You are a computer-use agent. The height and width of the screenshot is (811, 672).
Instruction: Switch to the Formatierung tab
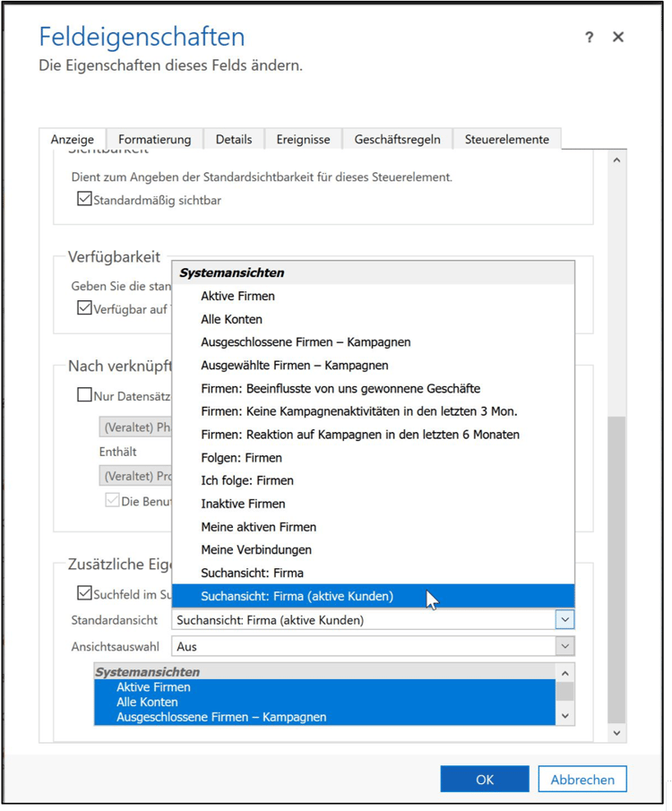pyautogui.click(x=154, y=139)
